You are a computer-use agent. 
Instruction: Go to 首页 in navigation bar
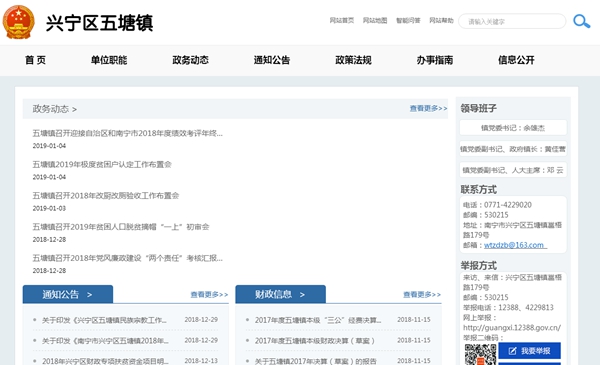click(x=35, y=60)
